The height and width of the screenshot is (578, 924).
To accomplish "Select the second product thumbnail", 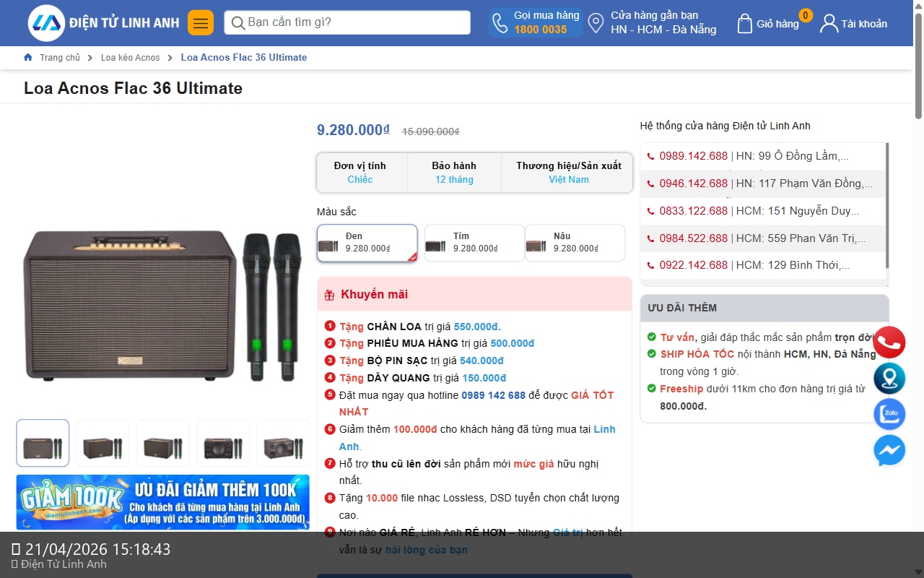I will tap(103, 443).
